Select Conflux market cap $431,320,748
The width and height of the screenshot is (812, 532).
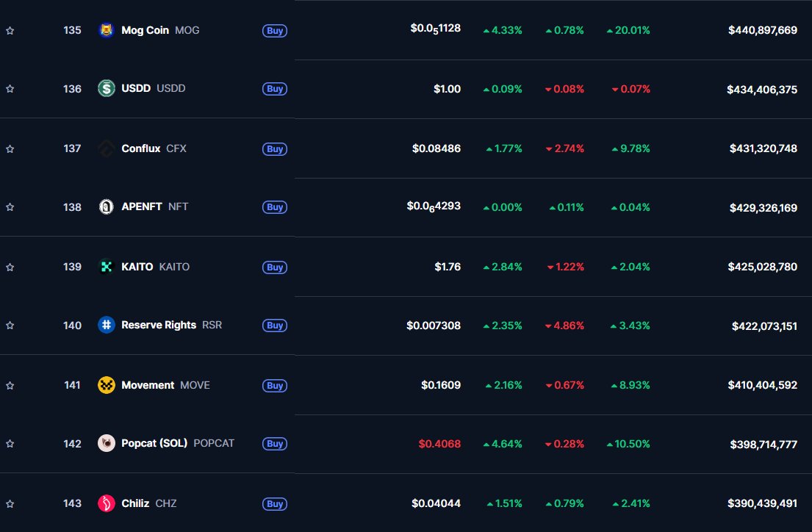pyautogui.click(x=764, y=148)
